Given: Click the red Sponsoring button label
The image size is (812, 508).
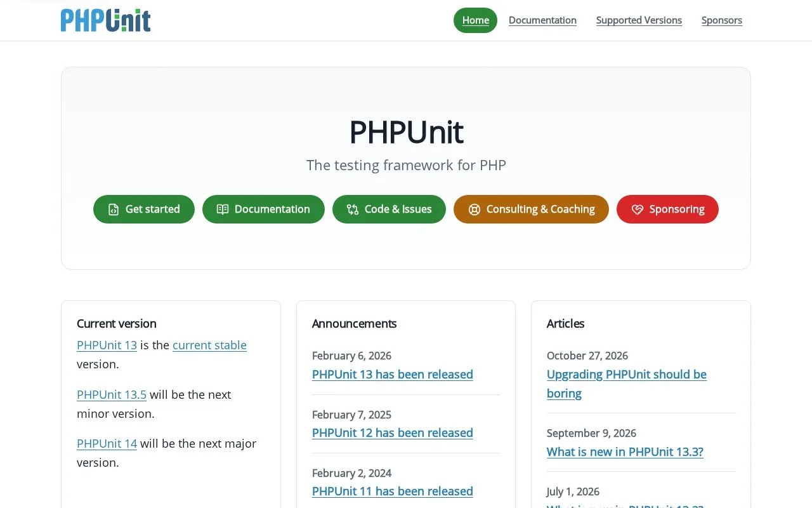Looking at the screenshot, I should [x=677, y=209].
